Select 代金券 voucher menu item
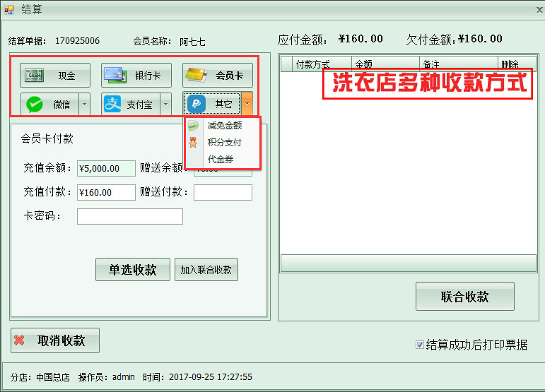Screen dimensions: 545x392 pyautogui.click(x=221, y=160)
